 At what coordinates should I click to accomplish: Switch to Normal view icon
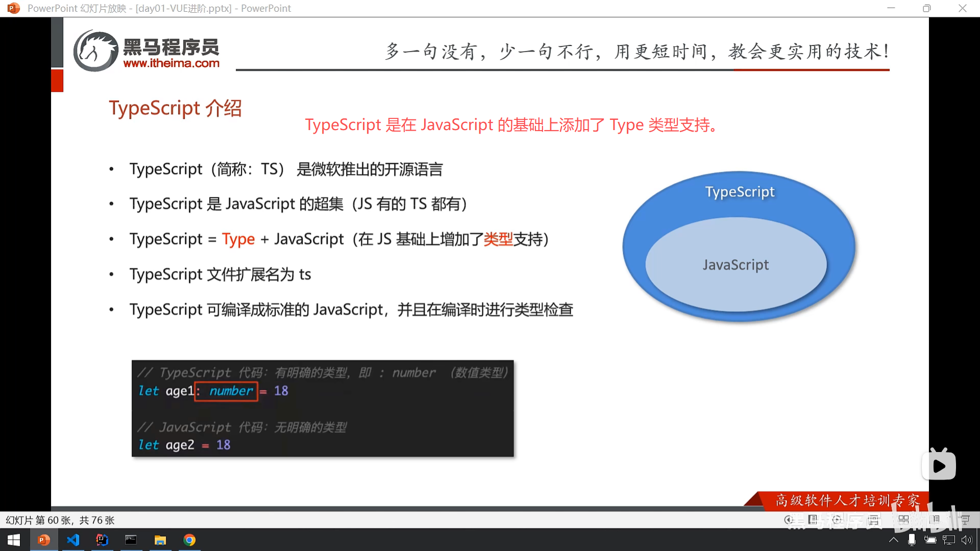click(x=874, y=520)
